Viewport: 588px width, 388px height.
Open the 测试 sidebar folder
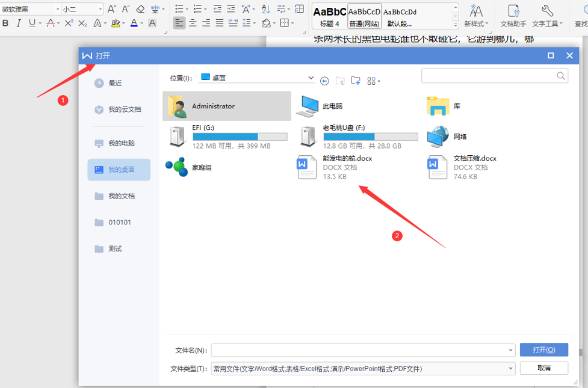119,248
